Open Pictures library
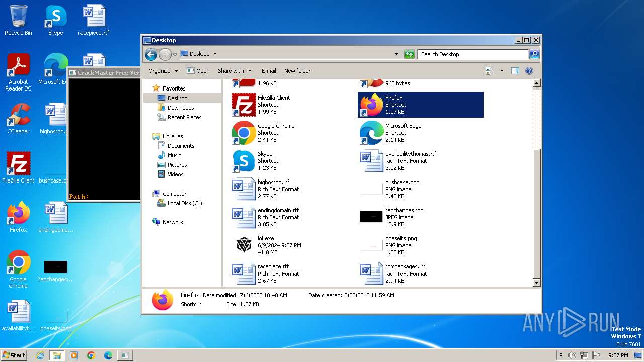Image resolution: width=644 pixels, height=362 pixels. pos(172,165)
